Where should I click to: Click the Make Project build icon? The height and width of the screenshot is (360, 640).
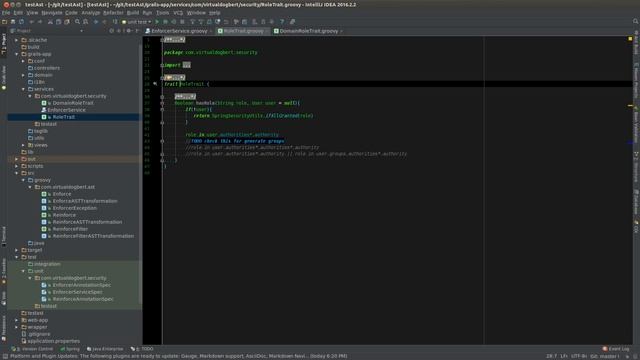pos(115,22)
